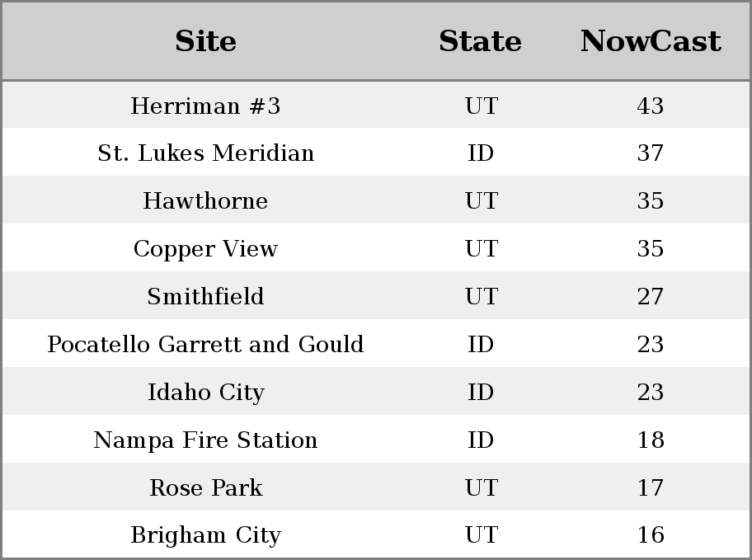The width and height of the screenshot is (752, 560).
Task: Select the Nampa Fire Station row
Action: (x=376, y=439)
